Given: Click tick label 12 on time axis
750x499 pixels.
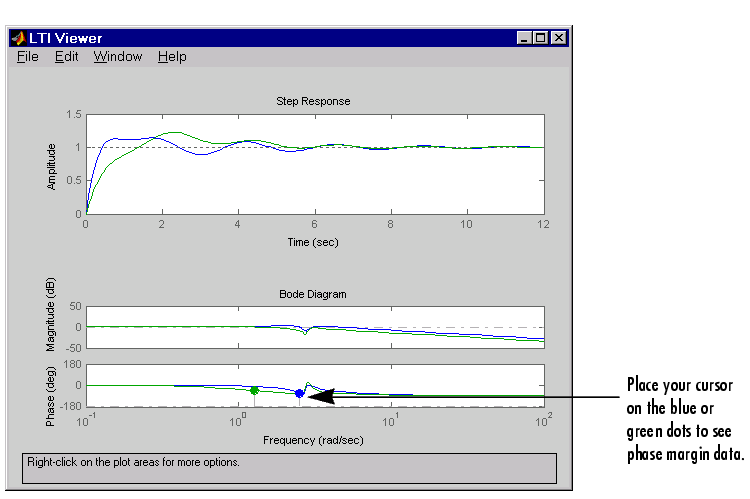Looking at the screenshot, I should point(543,224).
